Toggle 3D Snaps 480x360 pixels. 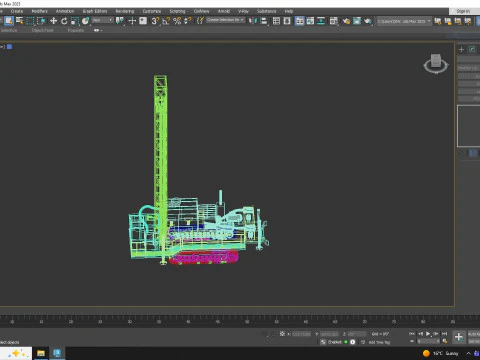tap(155, 21)
